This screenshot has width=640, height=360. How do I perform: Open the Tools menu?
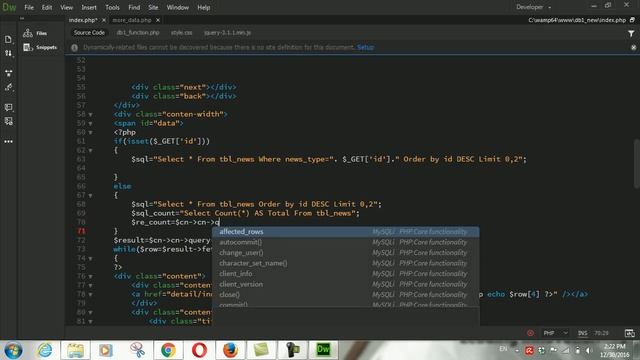point(112,7)
